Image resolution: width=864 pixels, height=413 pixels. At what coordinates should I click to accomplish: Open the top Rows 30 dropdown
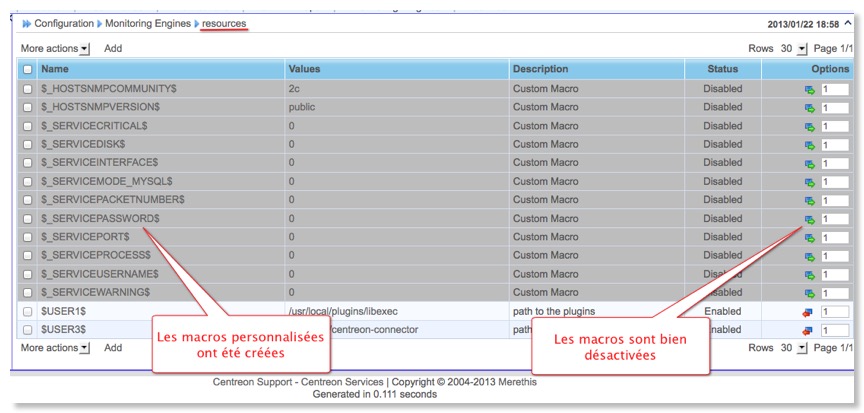click(x=788, y=48)
